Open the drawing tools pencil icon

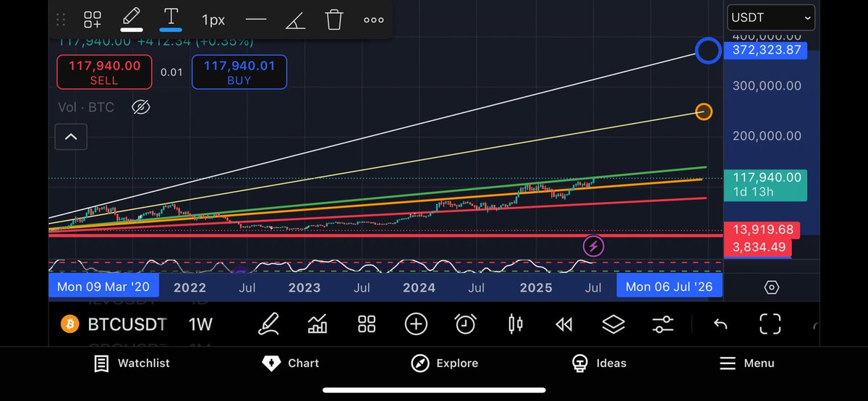tap(269, 324)
